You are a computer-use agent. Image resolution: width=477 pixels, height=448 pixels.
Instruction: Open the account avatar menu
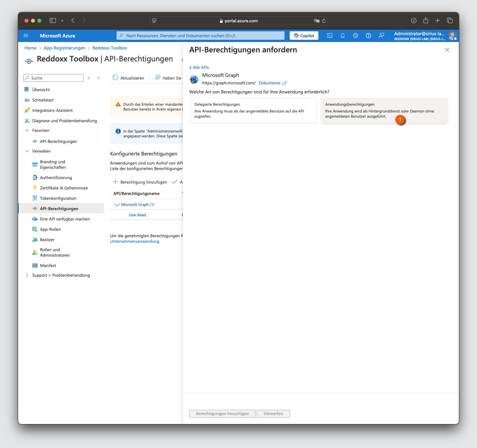452,36
